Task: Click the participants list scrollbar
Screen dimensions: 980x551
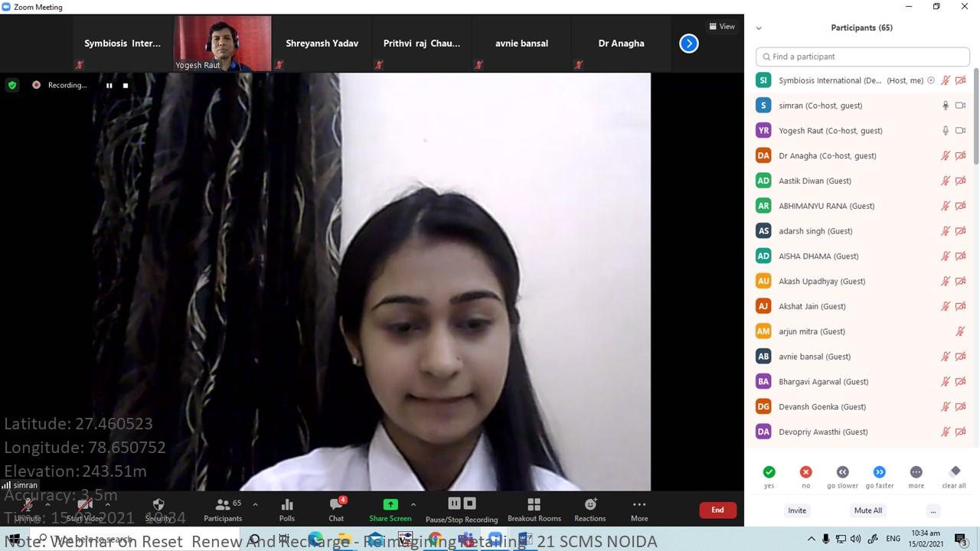Action: [x=975, y=115]
